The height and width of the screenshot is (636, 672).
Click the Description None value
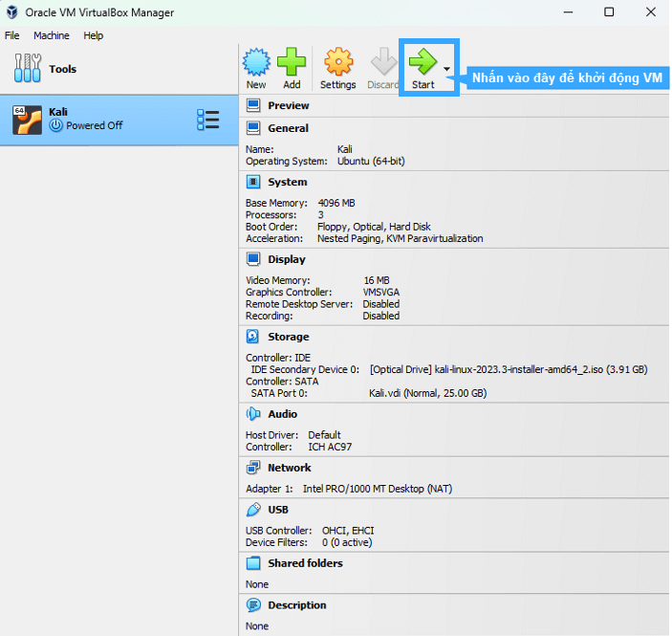click(x=257, y=626)
